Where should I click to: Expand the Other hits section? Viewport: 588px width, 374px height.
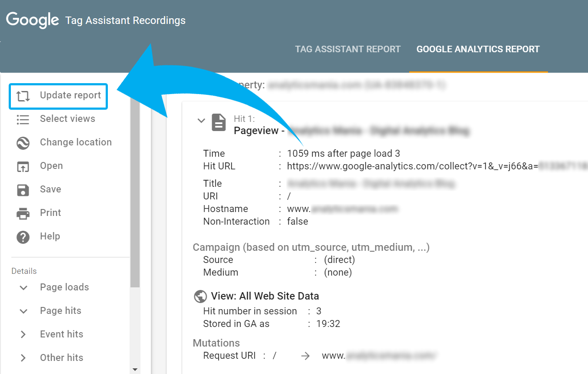pyautogui.click(x=23, y=358)
